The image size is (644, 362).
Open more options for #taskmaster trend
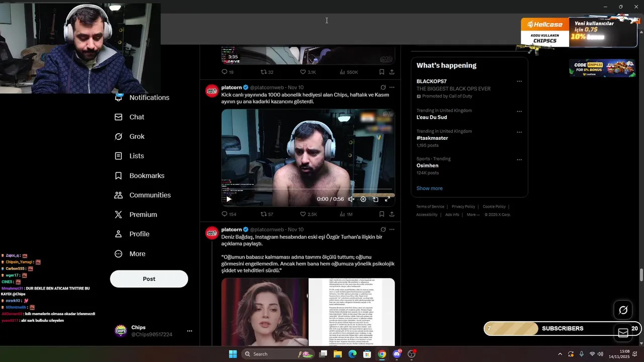(x=519, y=132)
